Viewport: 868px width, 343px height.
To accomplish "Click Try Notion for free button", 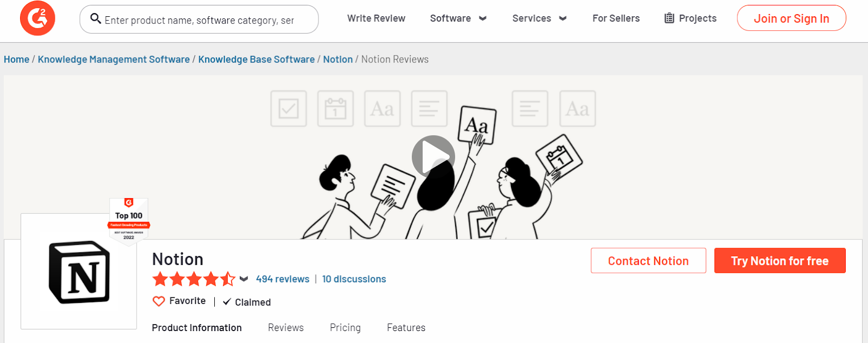I will coord(780,261).
